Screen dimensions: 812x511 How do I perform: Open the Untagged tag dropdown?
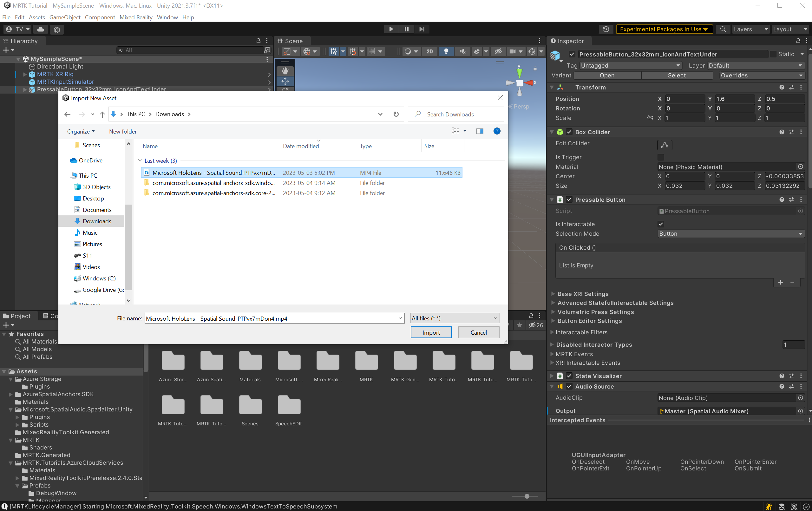[630, 65]
